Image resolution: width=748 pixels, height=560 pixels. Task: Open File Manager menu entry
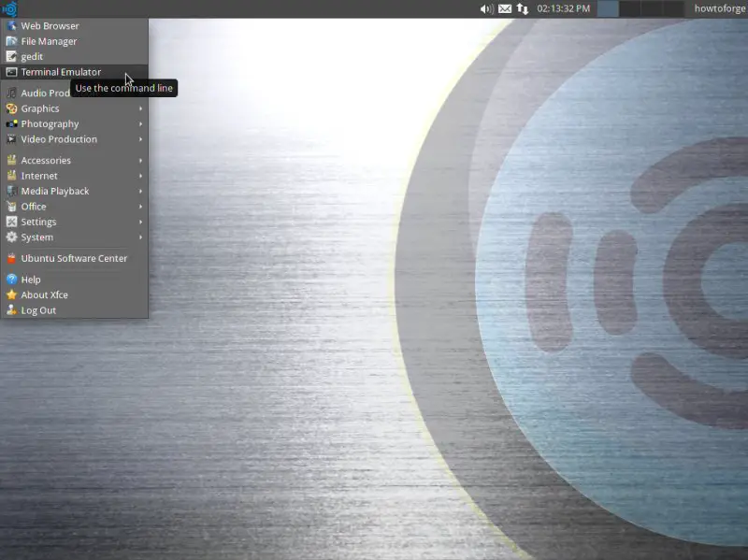pos(75,41)
